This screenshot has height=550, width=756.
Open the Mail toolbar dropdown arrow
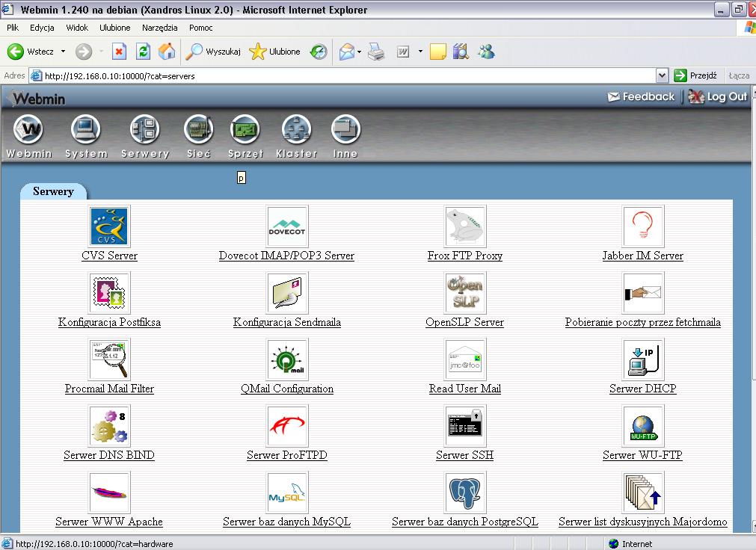tap(359, 52)
